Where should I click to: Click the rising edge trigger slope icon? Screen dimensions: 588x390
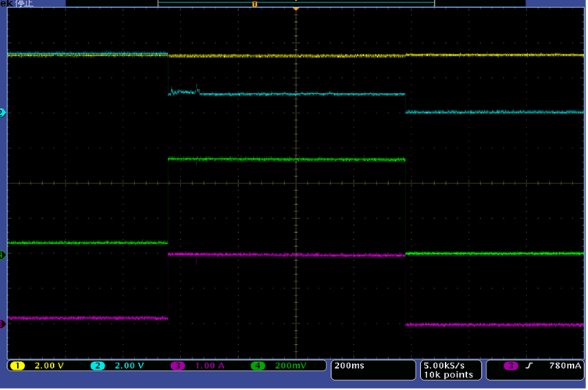[529, 366]
